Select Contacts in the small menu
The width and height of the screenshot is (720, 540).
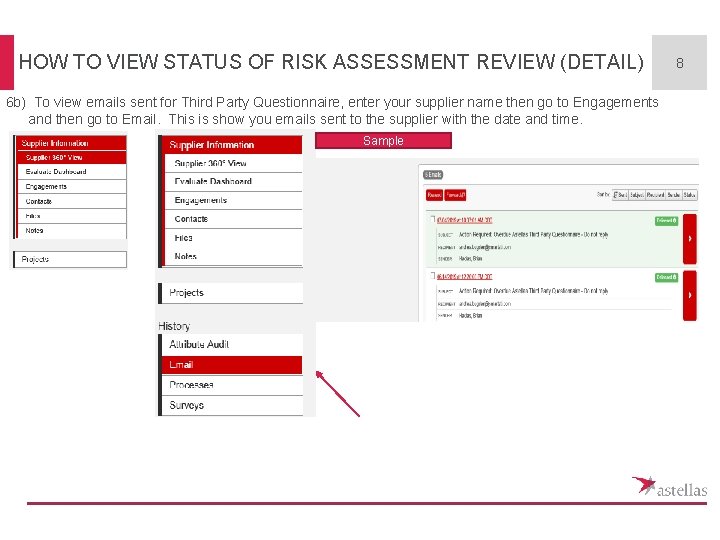[72, 201]
